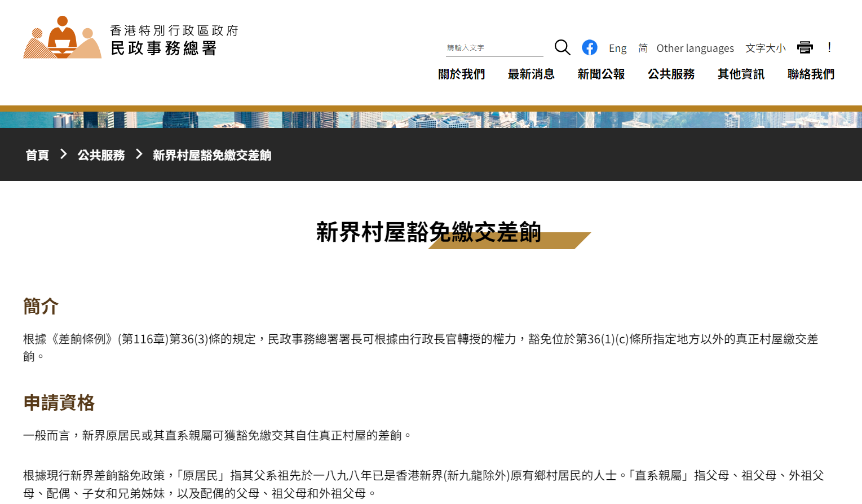Image resolution: width=862 pixels, height=504 pixels.
Task: Switch language to Eng
Action: (x=617, y=48)
